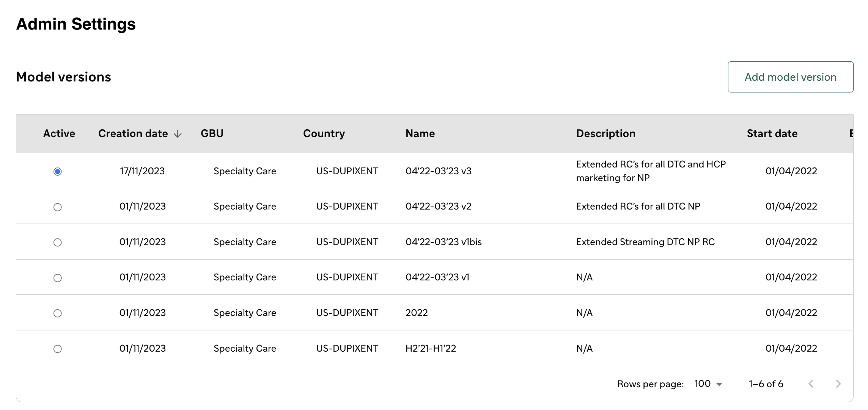Screen dimensions: 868x410
Task: Go to the next page chevron
Action: coord(838,384)
